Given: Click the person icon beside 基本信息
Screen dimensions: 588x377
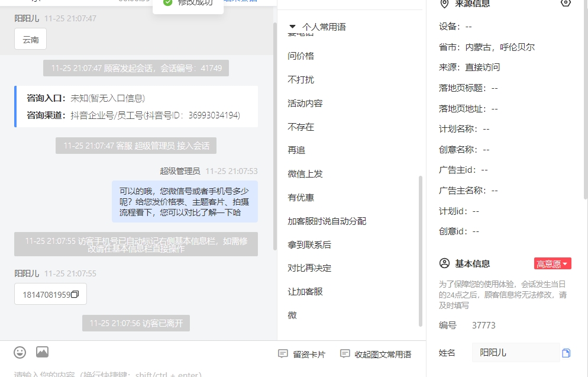Looking at the screenshot, I should pos(444,263).
